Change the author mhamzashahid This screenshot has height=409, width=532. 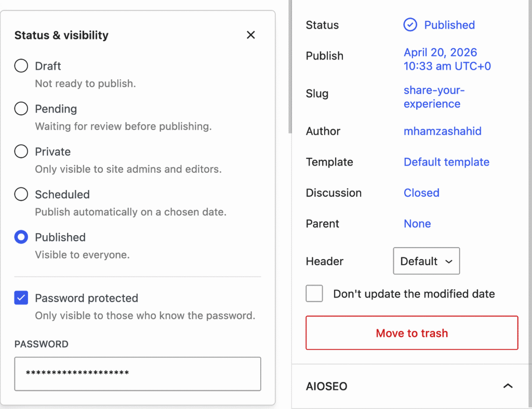coord(443,131)
